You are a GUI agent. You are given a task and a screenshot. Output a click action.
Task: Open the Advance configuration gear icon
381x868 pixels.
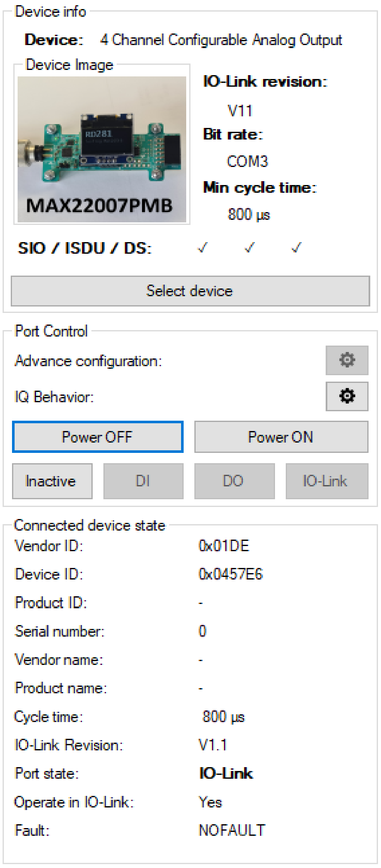347,360
